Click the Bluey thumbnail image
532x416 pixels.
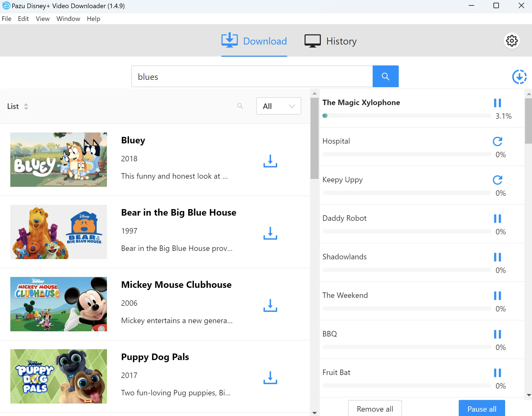click(59, 160)
